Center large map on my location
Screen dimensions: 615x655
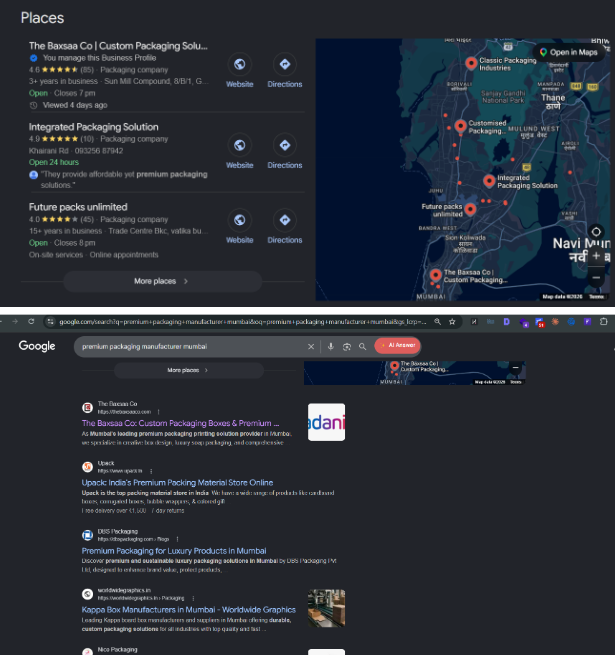tap(596, 231)
